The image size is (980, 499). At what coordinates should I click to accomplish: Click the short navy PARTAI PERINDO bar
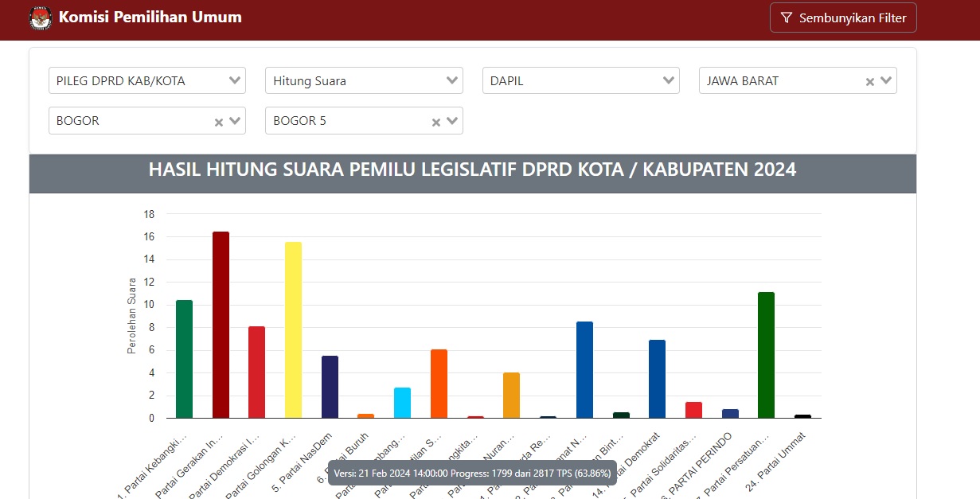click(730, 414)
